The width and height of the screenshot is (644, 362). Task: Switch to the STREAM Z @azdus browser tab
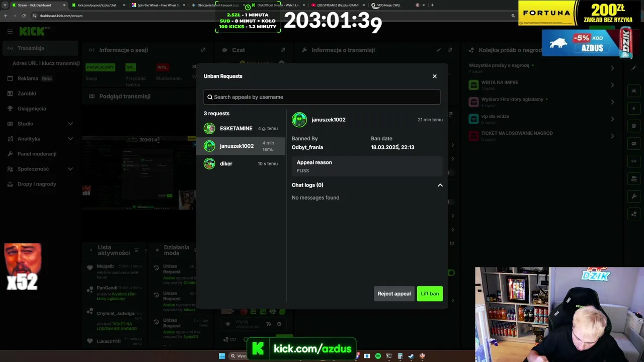(338, 5)
